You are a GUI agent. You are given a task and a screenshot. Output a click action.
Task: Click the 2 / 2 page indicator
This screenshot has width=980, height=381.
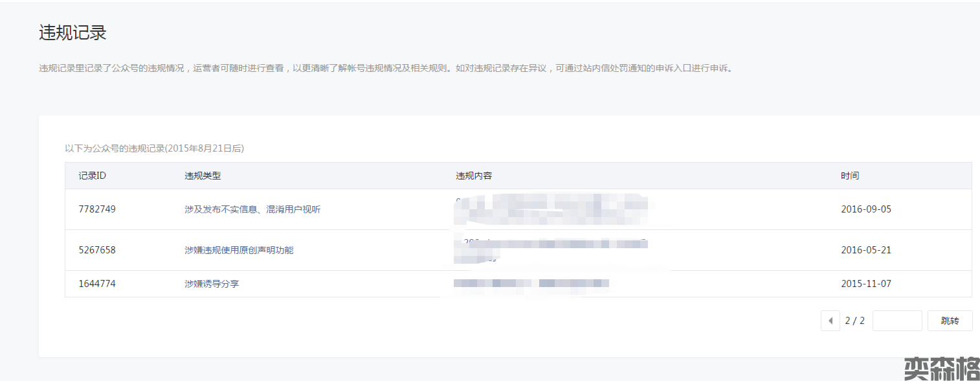[854, 321]
